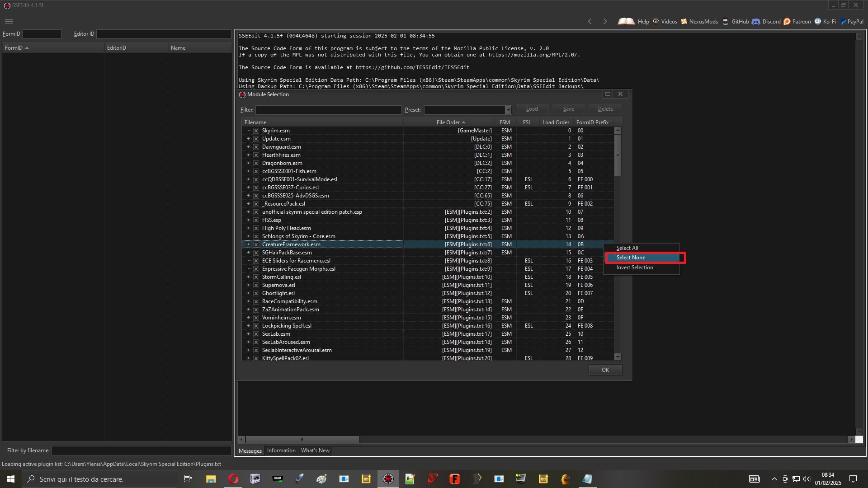Switch to the What's New tab
This screenshot has width=868, height=488.
tap(315, 450)
